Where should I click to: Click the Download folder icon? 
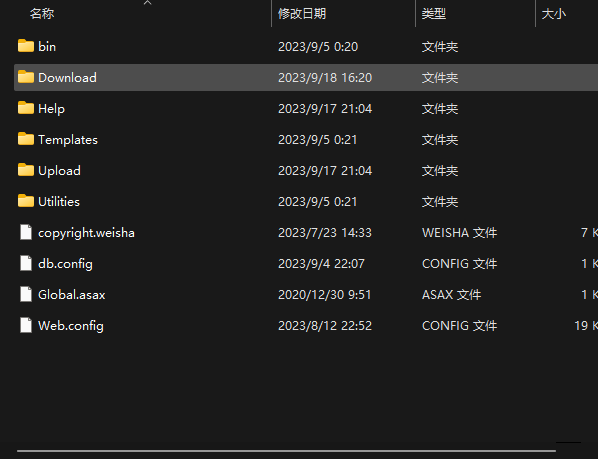pyautogui.click(x=26, y=77)
